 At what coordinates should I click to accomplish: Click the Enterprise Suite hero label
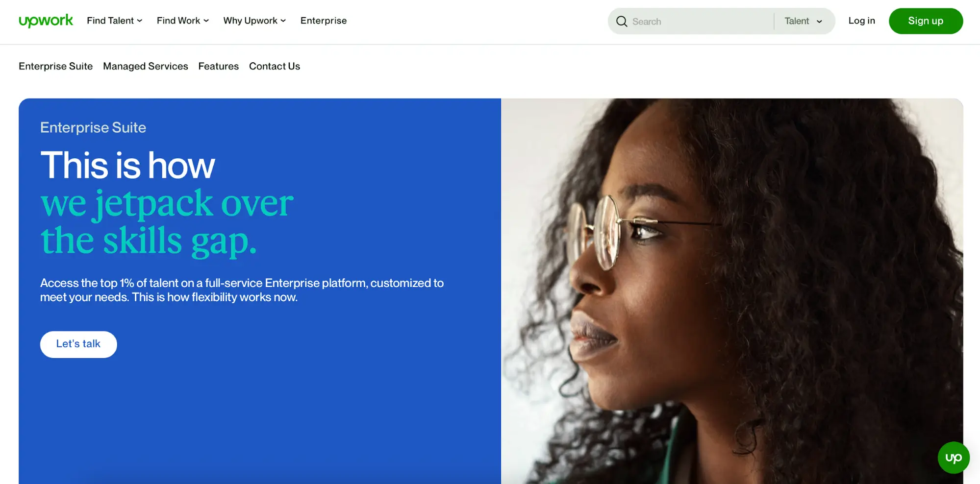click(x=93, y=127)
